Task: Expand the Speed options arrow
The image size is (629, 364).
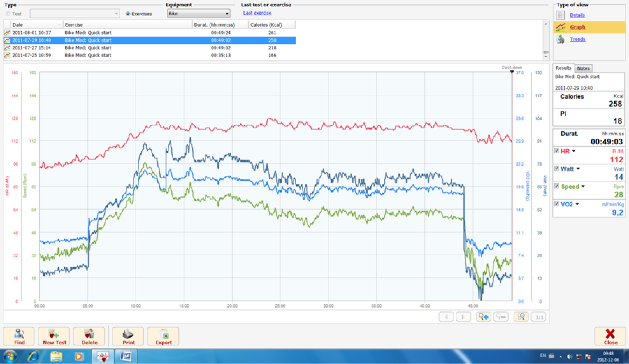Action: click(583, 187)
